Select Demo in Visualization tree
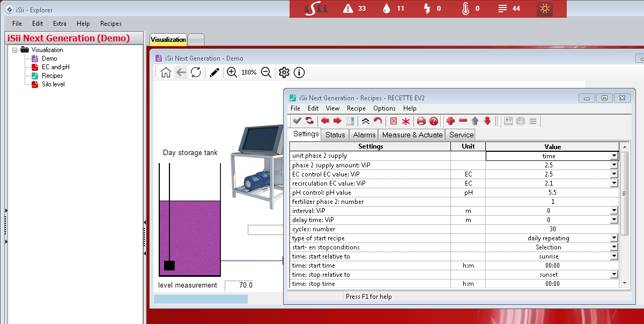The image size is (644, 324). click(49, 58)
